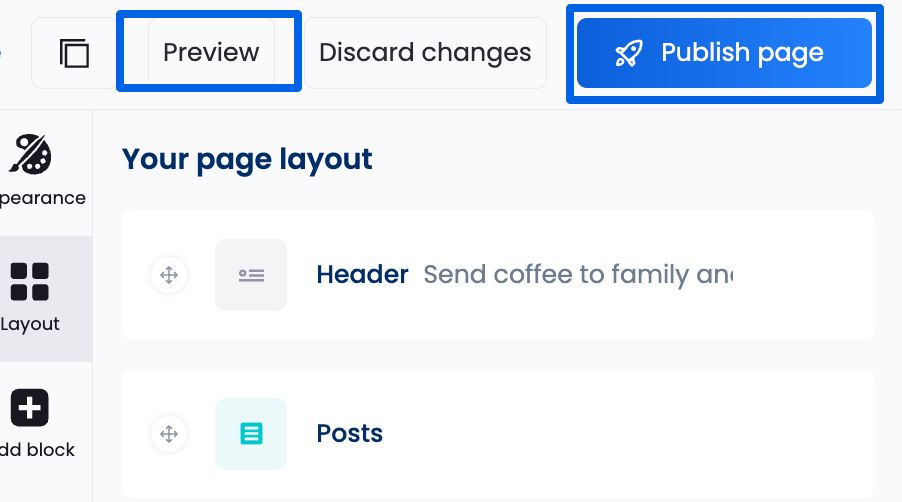Click the teal Posts block icon

[x=251, y=434]
